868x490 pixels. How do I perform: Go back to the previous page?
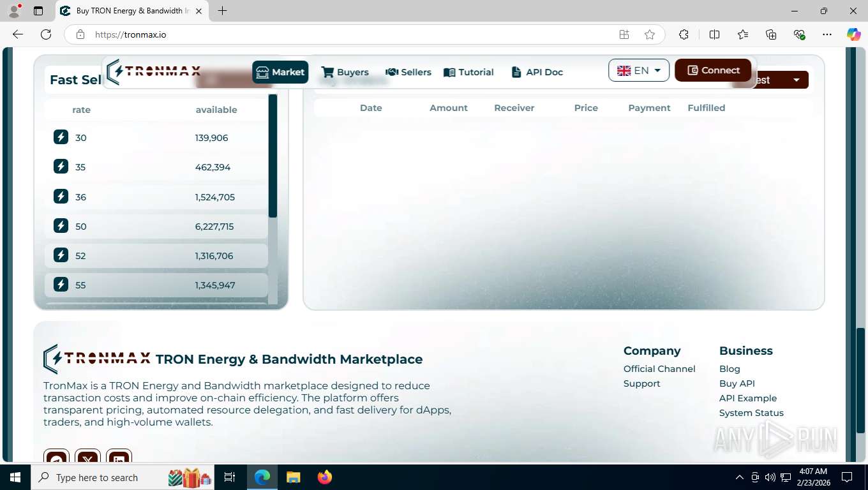(x=18, y=34)
